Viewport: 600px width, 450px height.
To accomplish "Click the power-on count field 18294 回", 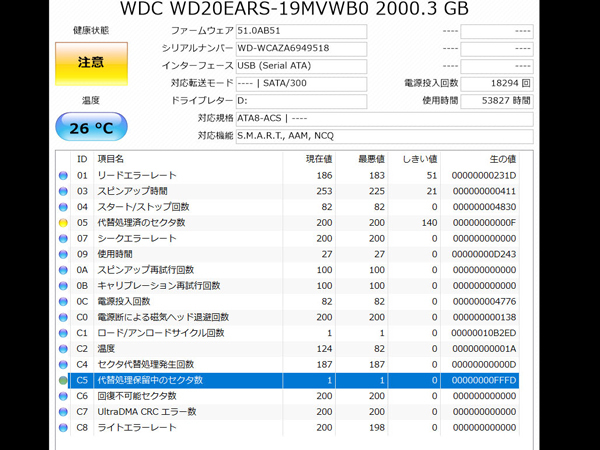I will [497, 84].
